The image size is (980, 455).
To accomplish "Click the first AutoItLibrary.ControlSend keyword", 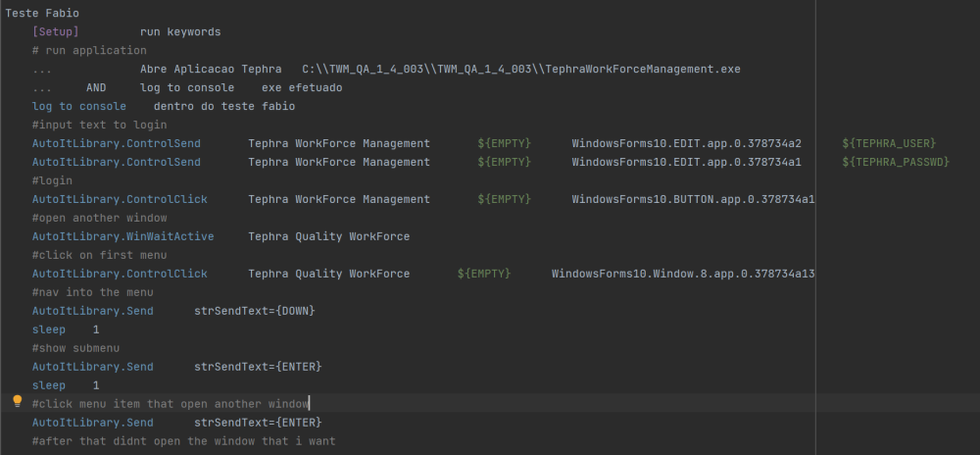I will [x=117, y=144].
